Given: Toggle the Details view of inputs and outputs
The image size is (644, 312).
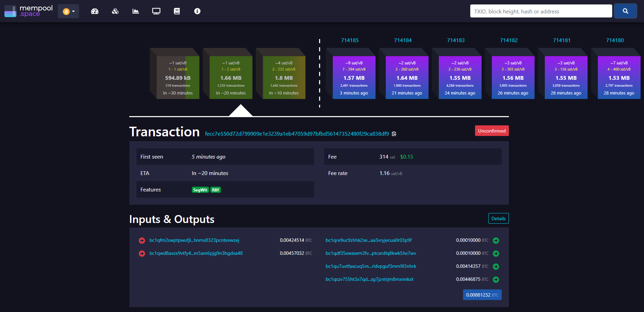Looking at the screenshot, I should tap(498, 219).
